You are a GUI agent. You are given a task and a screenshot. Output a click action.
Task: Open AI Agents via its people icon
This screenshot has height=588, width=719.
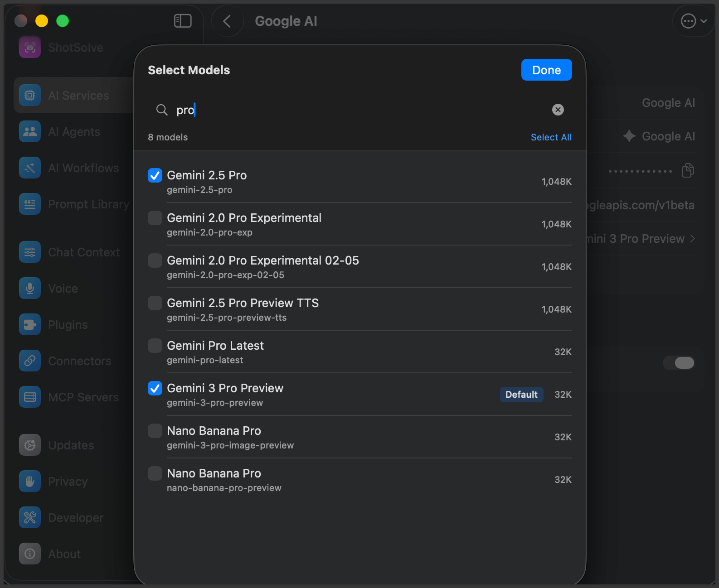pos(30,131)
